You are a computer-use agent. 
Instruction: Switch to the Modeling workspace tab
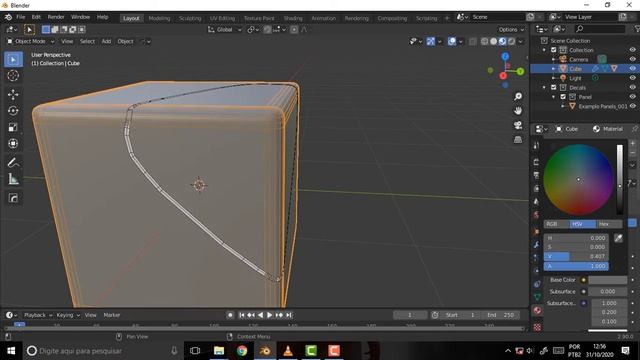pos(159,18)
